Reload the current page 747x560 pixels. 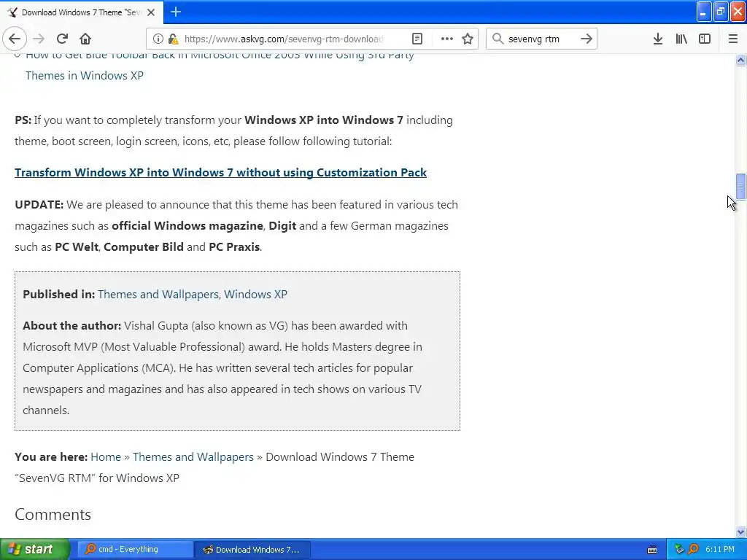coord(62,39)
